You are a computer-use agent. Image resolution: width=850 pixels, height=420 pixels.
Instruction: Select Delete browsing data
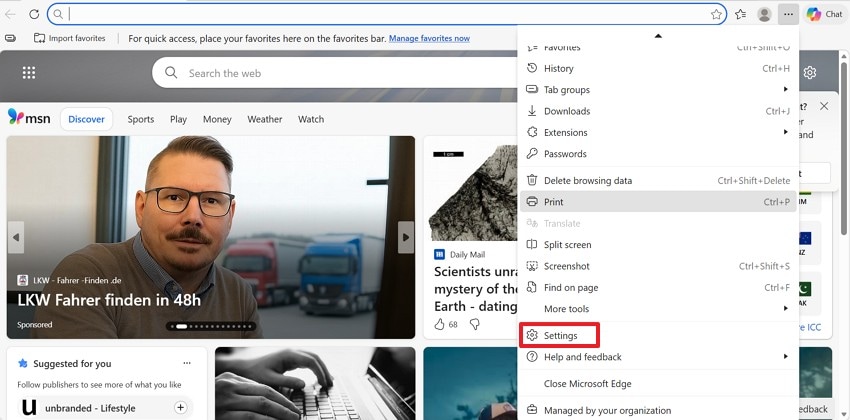click(x=658, y=180)
